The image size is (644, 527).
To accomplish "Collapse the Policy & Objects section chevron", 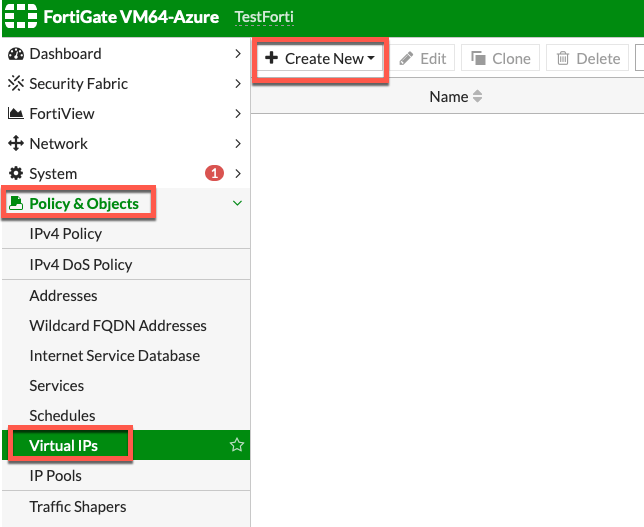I will pyautogui.click(x=237, y=203).
